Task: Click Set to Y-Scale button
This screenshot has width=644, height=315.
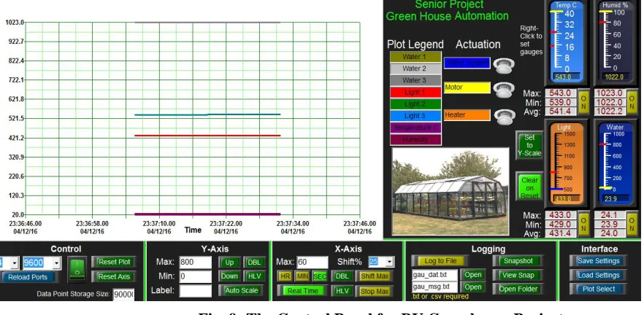Action: click(x=529, y=146)
